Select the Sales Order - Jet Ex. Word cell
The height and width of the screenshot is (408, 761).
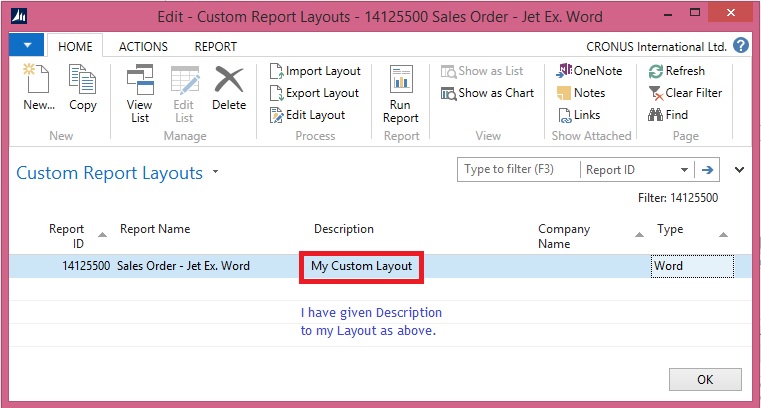[183, 266]
